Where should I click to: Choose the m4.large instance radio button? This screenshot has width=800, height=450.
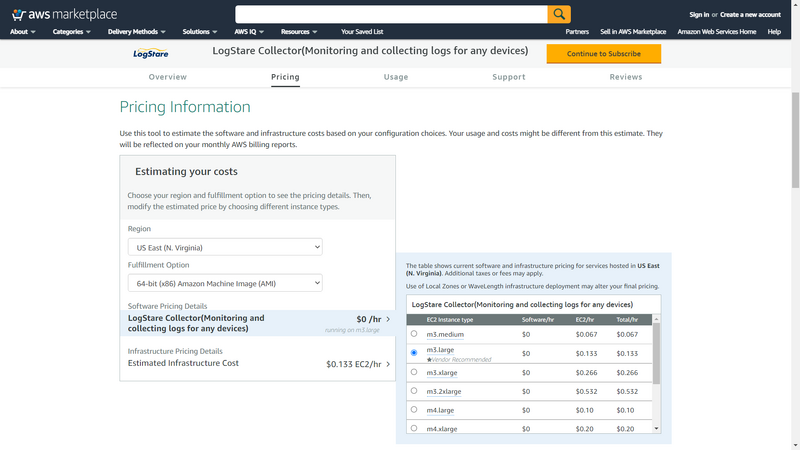pyautogui.click(x=414, y=410)
